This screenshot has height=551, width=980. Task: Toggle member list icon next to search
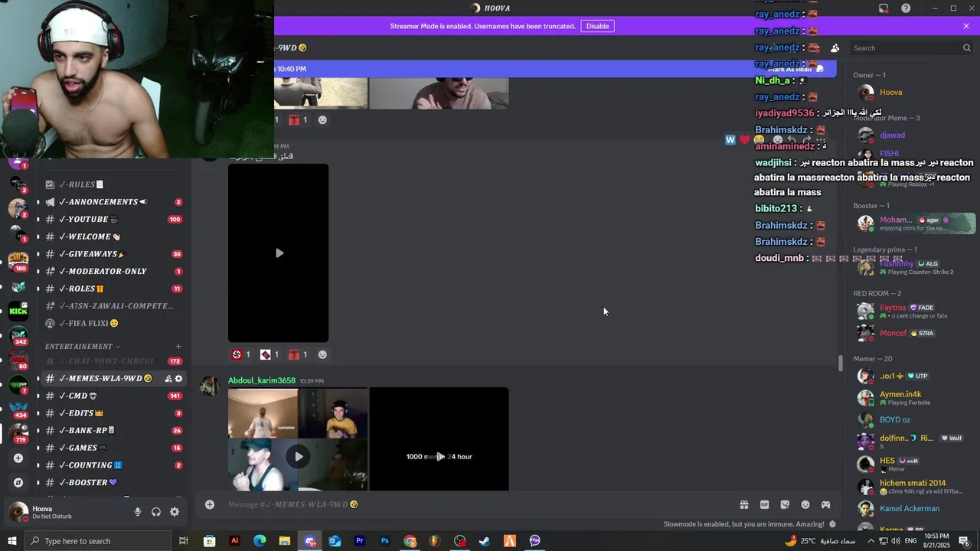[835, 47]
